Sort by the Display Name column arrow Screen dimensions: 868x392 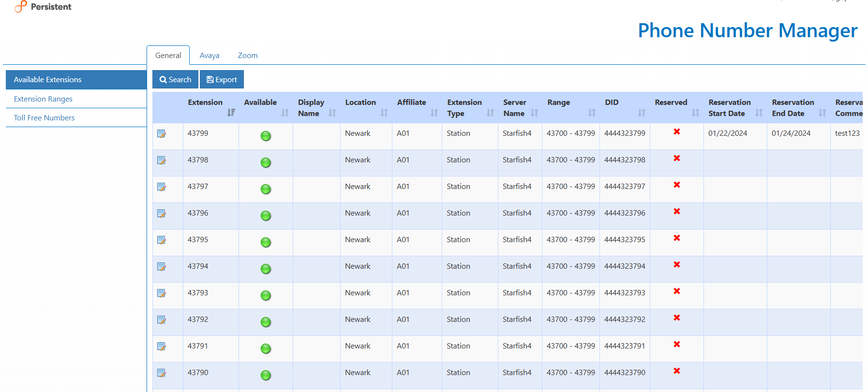coord(332,113)
